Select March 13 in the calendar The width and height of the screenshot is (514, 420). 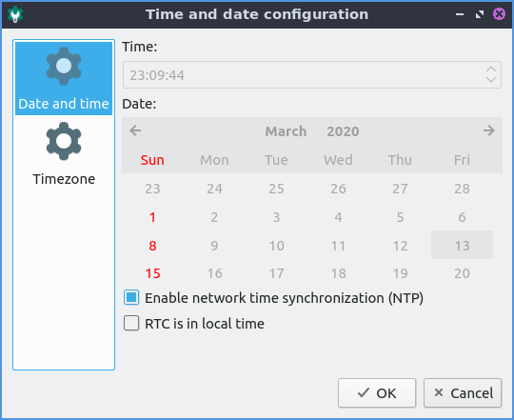[462, 245]
